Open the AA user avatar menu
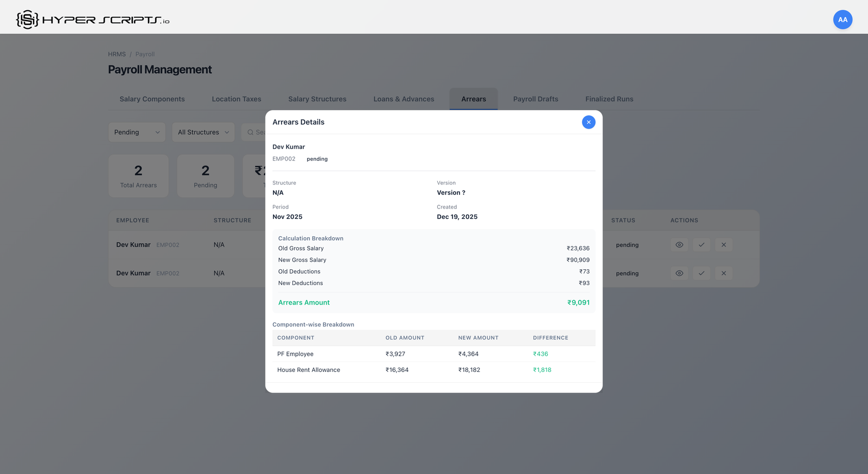The width and height of the screenshot is (868, 474). 843,20
